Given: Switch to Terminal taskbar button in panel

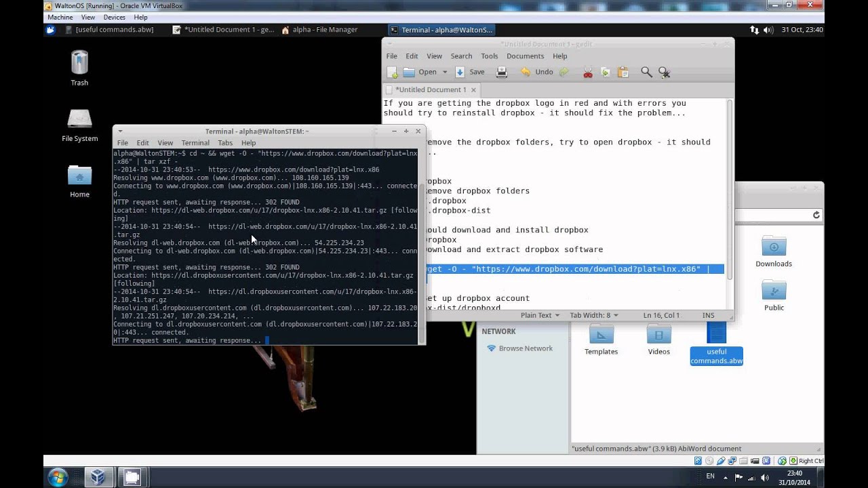Looking at the screenshot, I should (x=441, y=30).
